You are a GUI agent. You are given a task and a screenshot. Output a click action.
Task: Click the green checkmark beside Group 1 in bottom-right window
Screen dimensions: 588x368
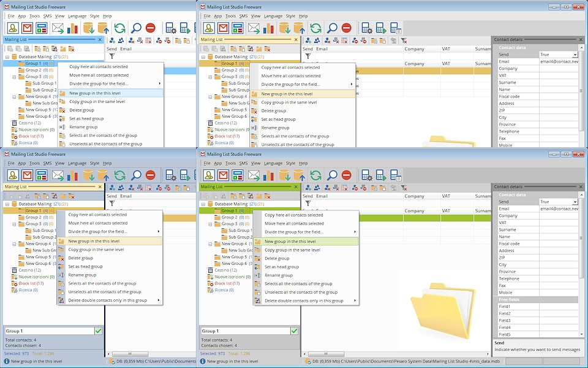295,331
